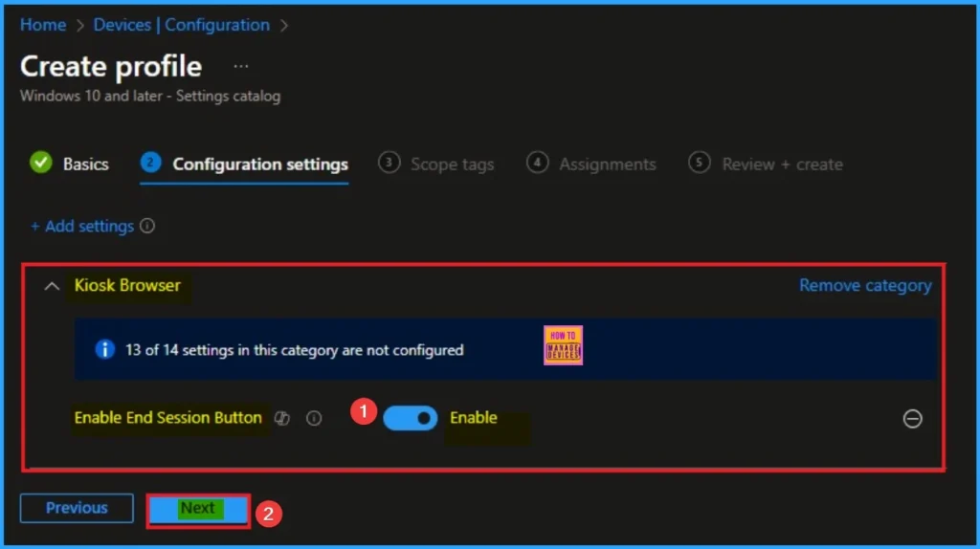Screen dimensions: 980x549
Task: Click the Previous button
Action: tap(78, 509)
